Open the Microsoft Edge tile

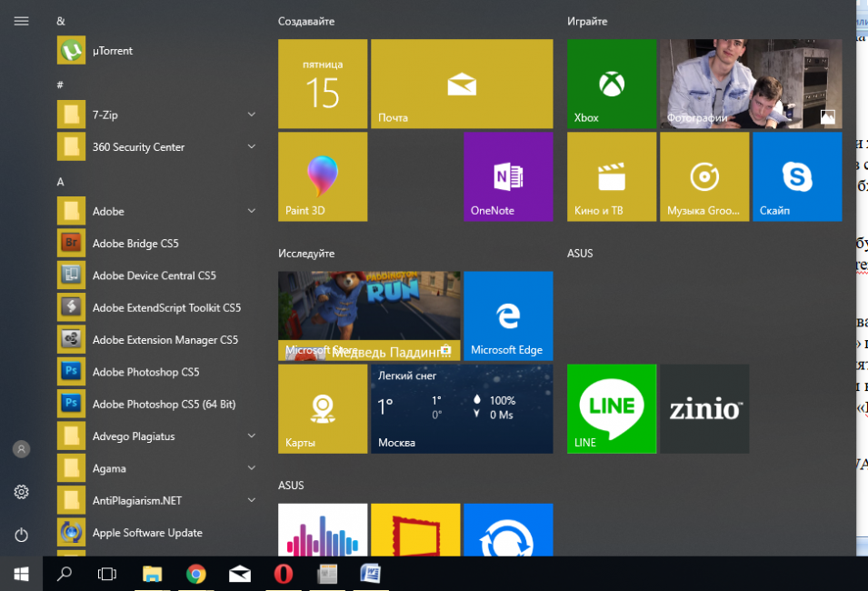tap(508, 316)
